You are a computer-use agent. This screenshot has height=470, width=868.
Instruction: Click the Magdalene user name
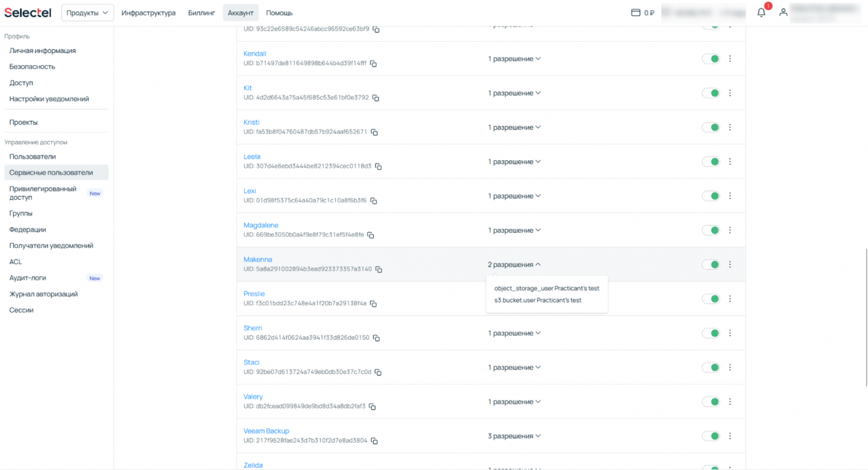point(261,225)
